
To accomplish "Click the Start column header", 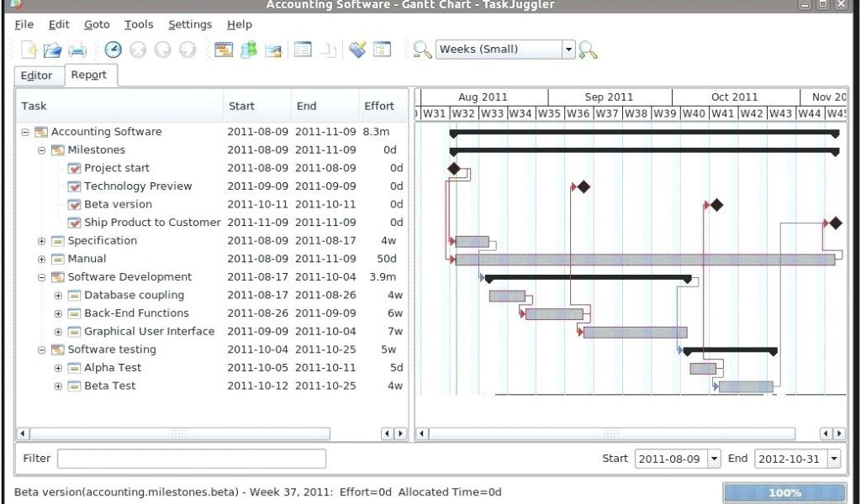I will (241, 106).
